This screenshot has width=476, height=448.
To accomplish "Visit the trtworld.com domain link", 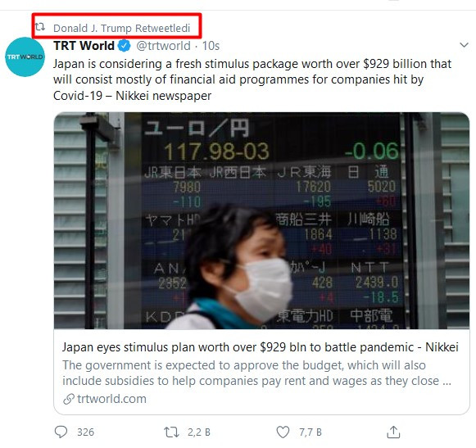I will tap(111, 399).
